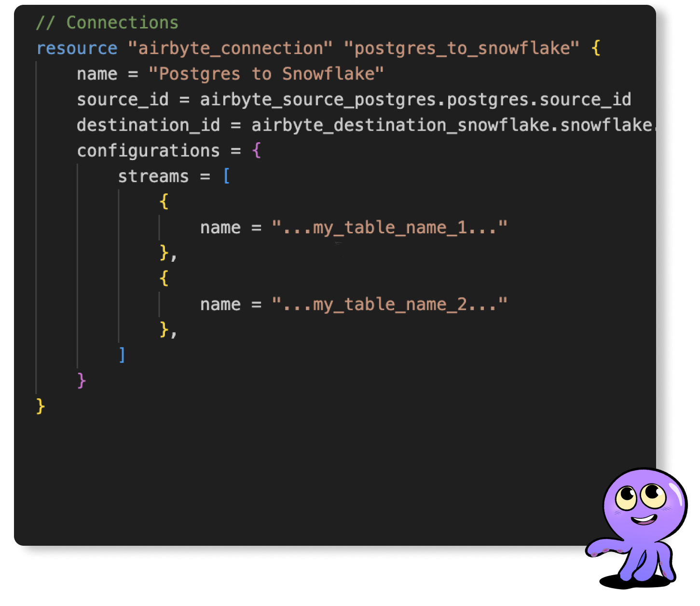Click the final yellow closing brace

tap(41, 406)
